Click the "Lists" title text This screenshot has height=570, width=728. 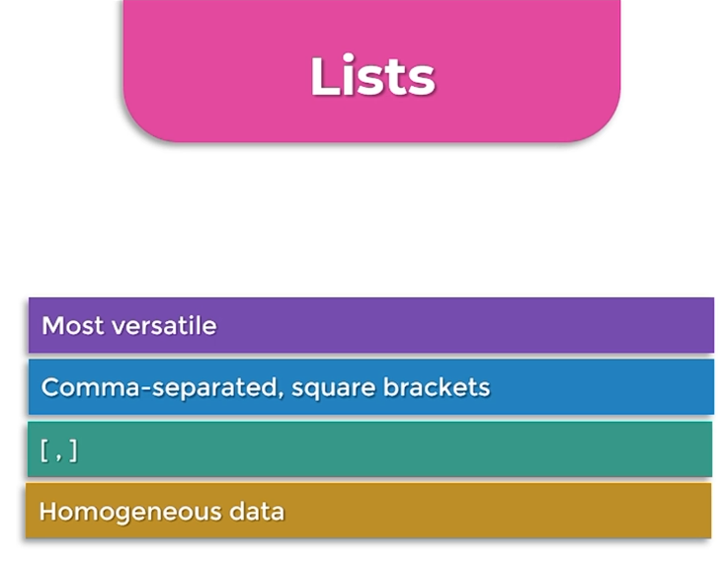click(x=371, y=77)
